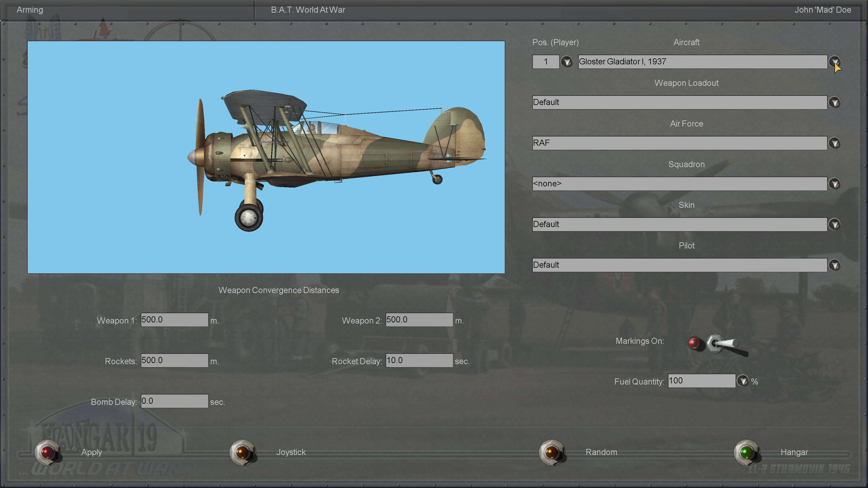Click the Hangar text label

794,452
